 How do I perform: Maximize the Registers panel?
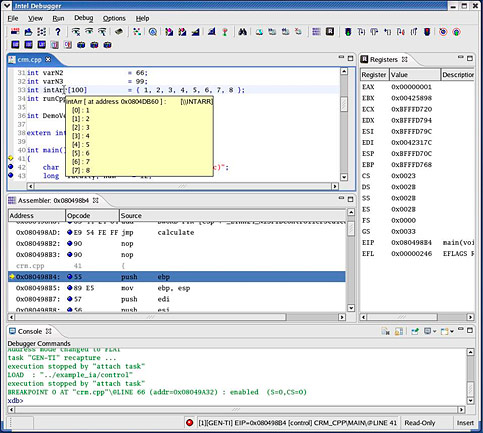click(x=470, y=58)
